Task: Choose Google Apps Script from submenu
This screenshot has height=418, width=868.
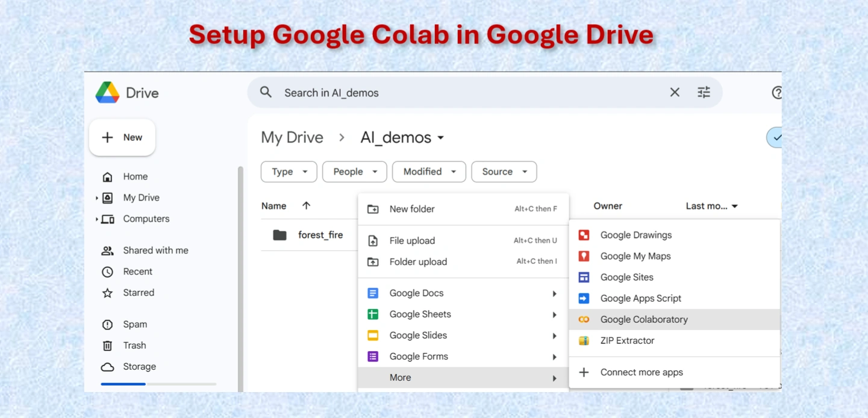Action: [x=674, y=298]
